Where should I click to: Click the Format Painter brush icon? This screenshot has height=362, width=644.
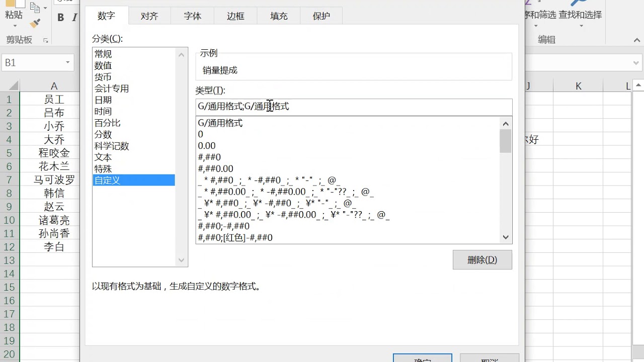pyautogui.click(x=35, y=23)
